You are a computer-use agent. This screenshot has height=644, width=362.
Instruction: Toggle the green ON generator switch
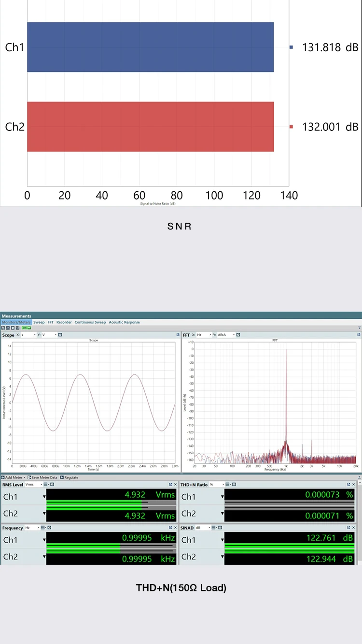click(27, 328)
